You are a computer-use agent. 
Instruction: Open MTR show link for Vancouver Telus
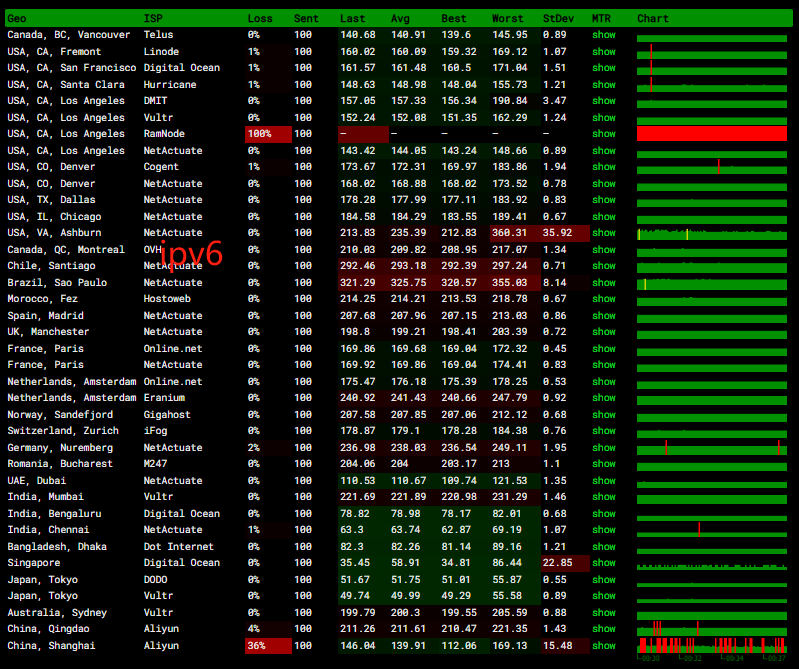(604, 35)
